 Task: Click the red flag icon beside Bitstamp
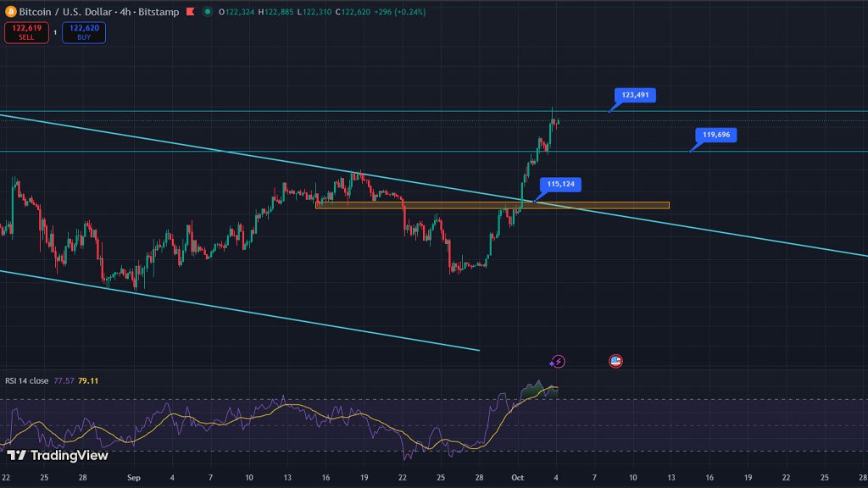pyautogui.click(x=189, y=12)
